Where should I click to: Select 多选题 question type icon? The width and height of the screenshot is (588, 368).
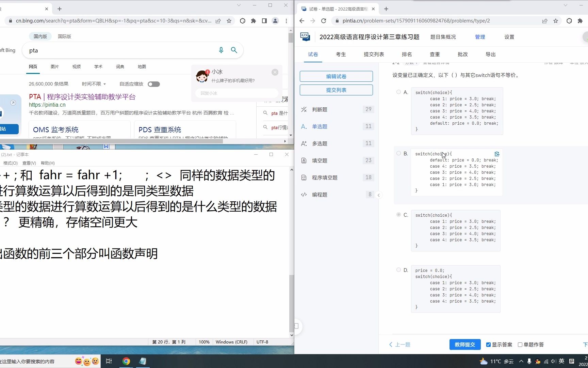click(x=304, y=143)
